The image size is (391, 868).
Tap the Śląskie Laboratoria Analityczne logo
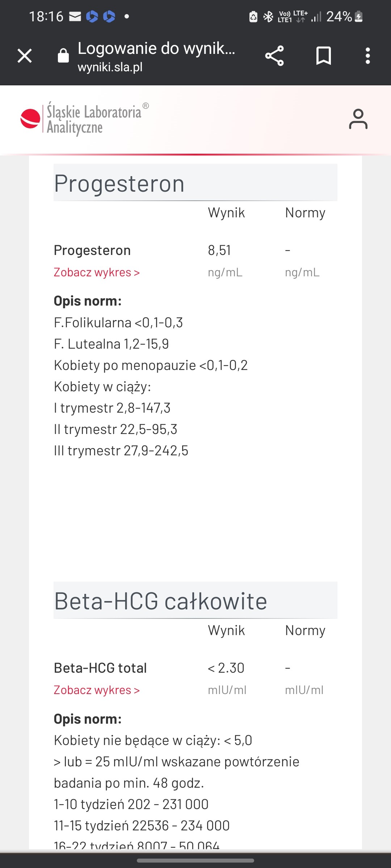pyautogui.click(x=84, y=119)
